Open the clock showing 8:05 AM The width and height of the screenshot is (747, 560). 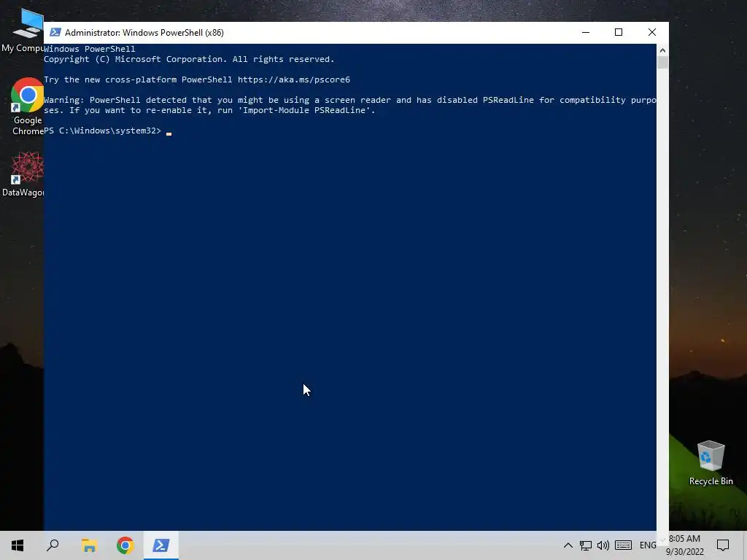click(684, 545)
